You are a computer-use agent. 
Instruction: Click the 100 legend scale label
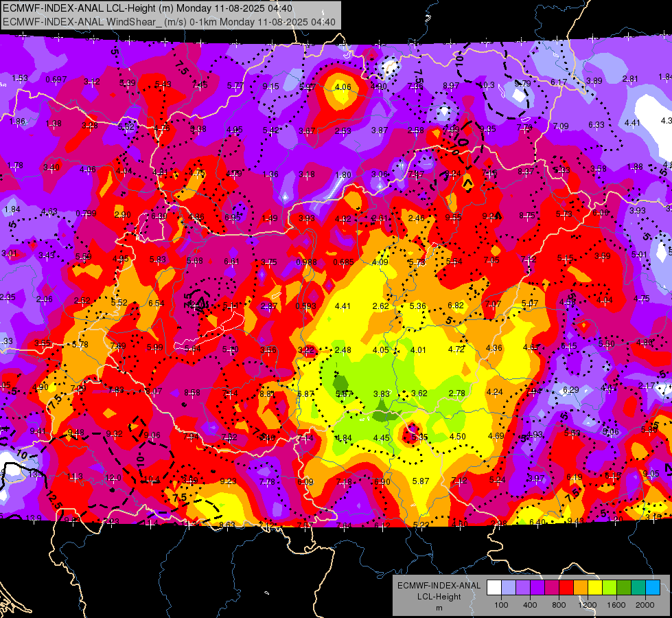(x=501, y=605)
